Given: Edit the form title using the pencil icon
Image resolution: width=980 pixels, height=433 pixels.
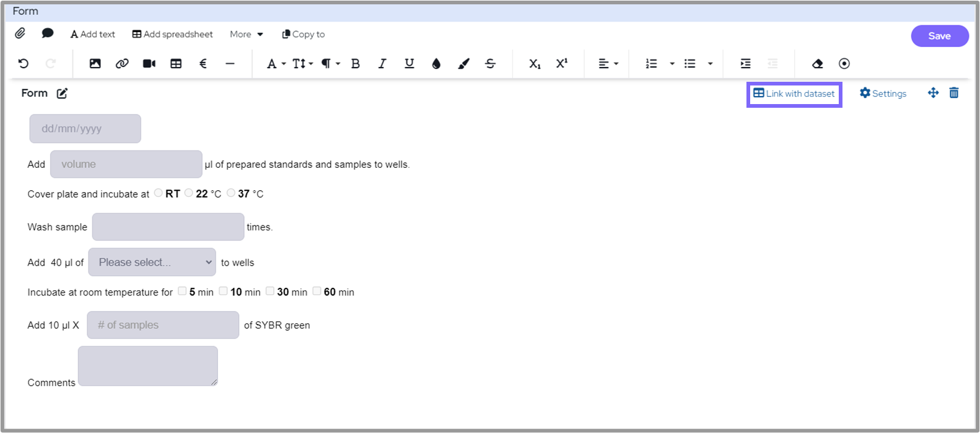Looking at the screenshot, I should click(x=62, y=94).
